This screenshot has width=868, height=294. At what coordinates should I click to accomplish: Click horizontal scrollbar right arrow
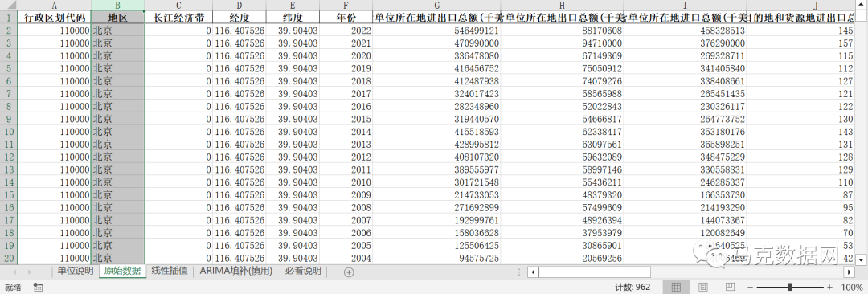click(850, 272)
